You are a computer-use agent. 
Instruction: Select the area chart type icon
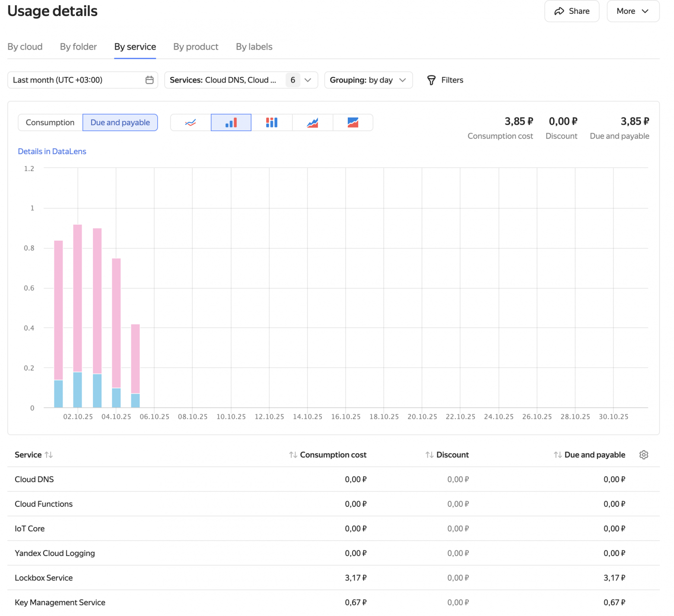pos(312,123)
